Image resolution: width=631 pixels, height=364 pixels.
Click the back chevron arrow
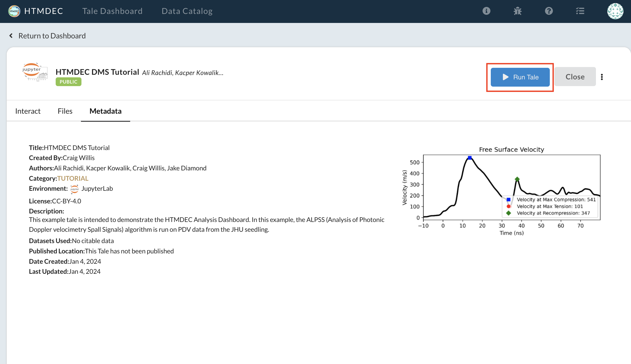(11, 36)
